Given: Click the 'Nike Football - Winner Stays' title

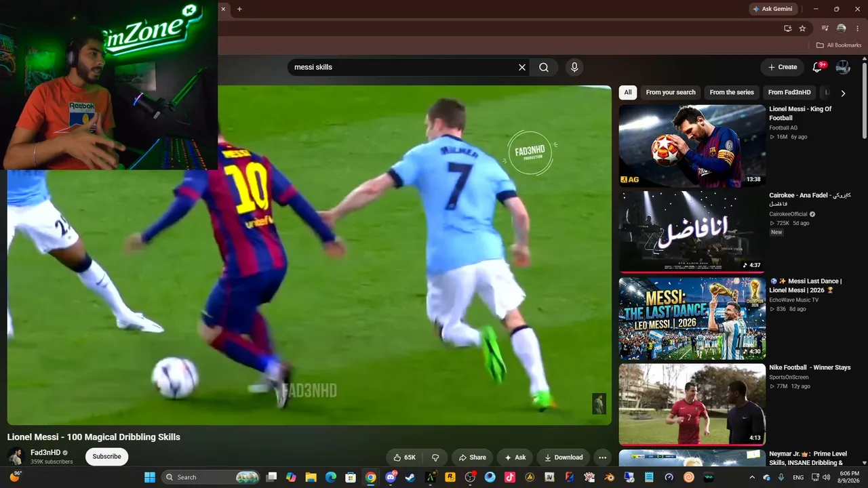Looking at the screenshot, I should pos(810,367).
